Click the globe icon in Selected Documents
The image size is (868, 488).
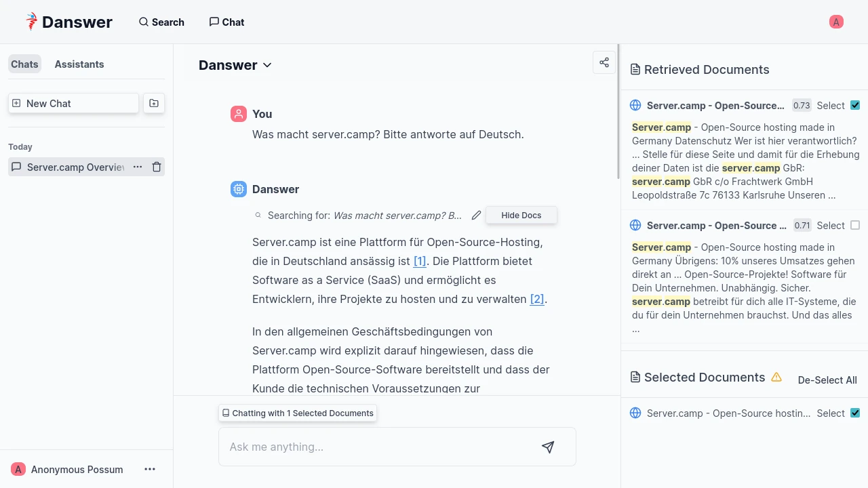(x=635, y=413)
